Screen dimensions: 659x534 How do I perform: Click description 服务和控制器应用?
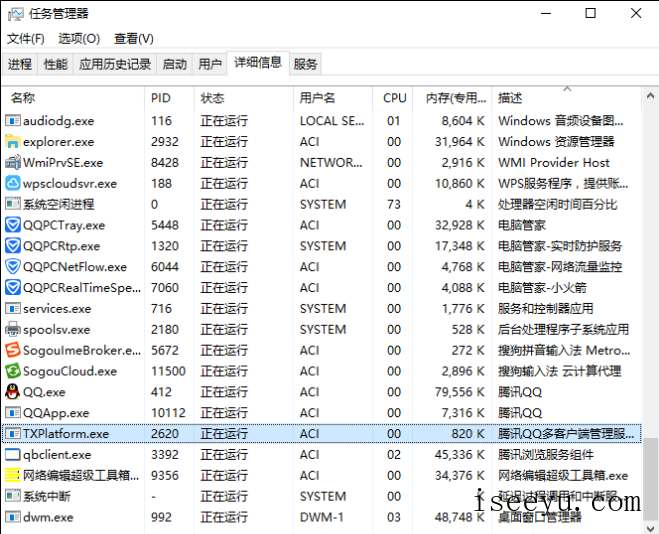546,309
